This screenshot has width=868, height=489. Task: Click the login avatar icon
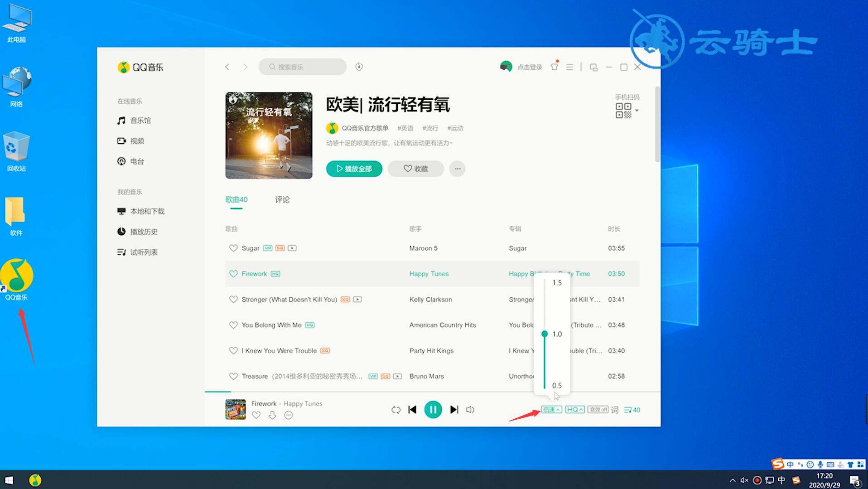(506, 67)
